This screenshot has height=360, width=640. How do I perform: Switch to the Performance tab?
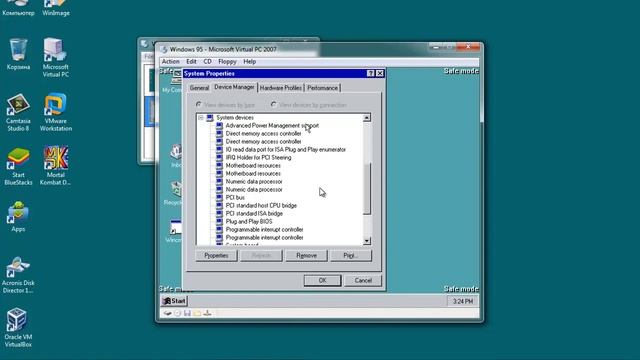[322, 88]
